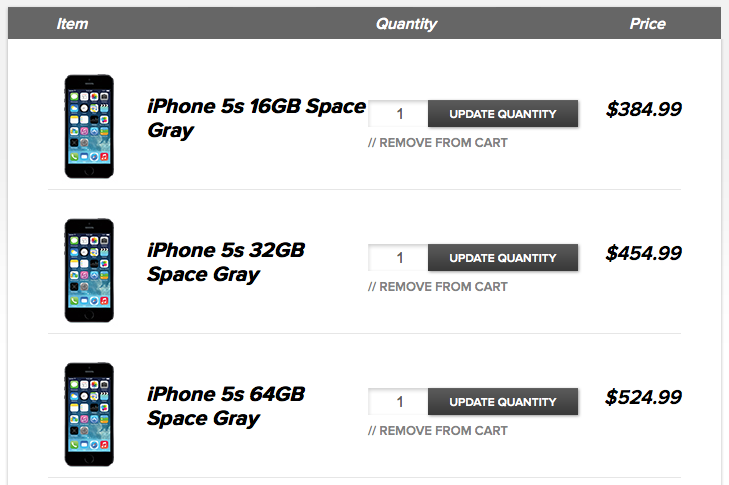Screen dimensions: 729x485
Task: Remove the 64GB iPhone 5s from cart
Action: (x=438, y=431)
